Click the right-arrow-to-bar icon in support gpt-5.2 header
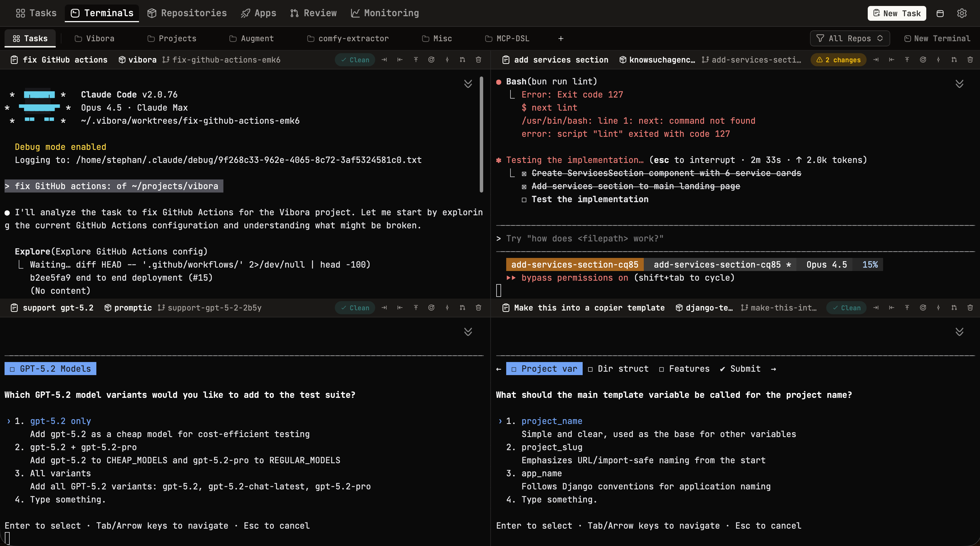The width and height of the screenshot is (980, 546). 384,308
